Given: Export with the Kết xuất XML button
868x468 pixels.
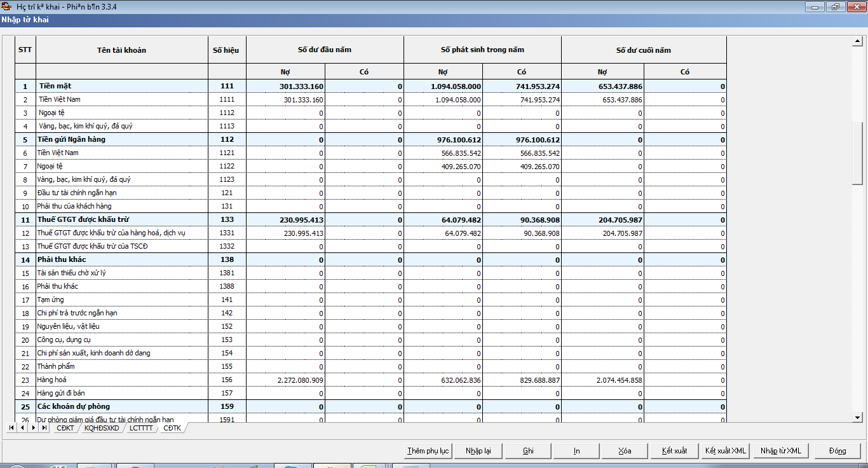Looking at the screenshot, I should [725, 451].
